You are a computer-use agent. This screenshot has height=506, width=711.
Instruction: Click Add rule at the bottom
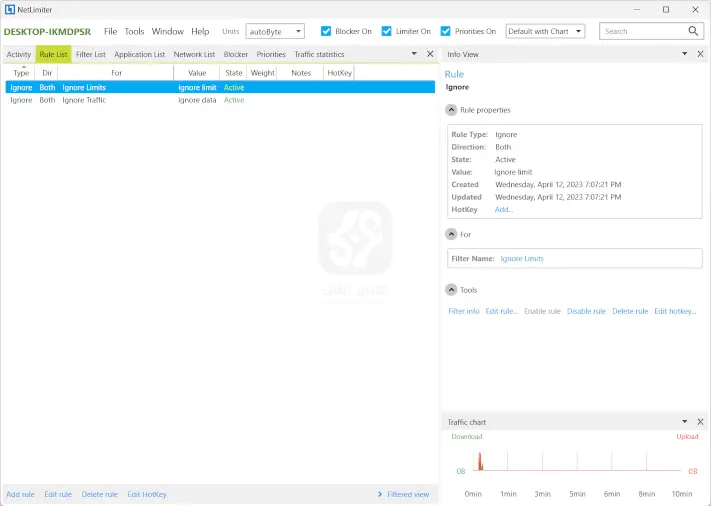pyautogui.click(x=20, y=494)
